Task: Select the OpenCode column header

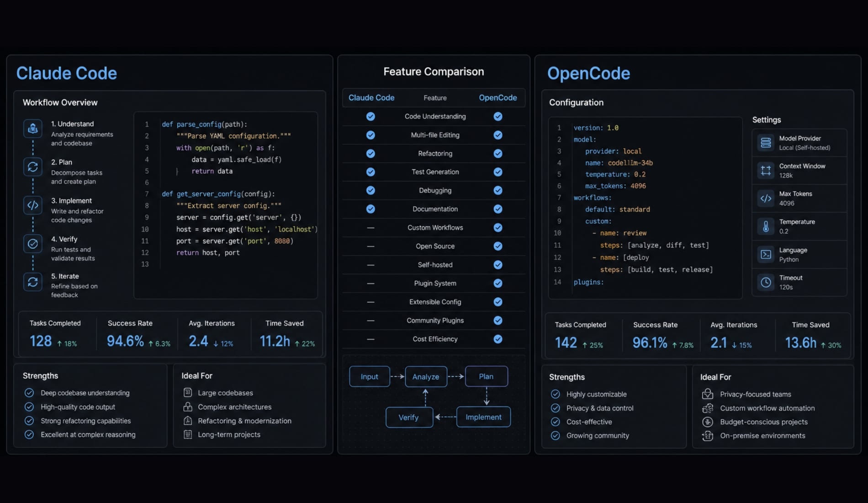Action: point(498,98)
